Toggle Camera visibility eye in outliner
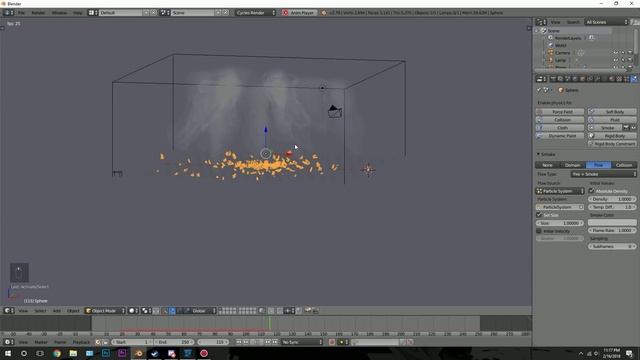 pos(616,53)
